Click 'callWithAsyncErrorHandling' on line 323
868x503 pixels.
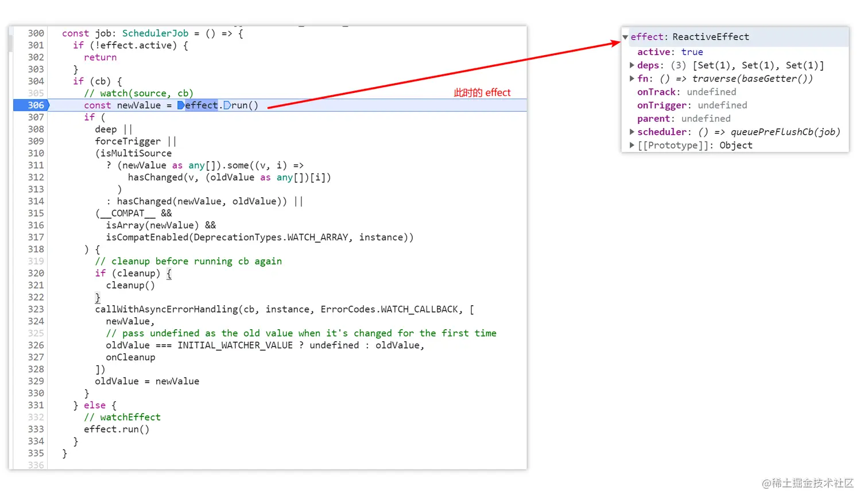point(166,309)
